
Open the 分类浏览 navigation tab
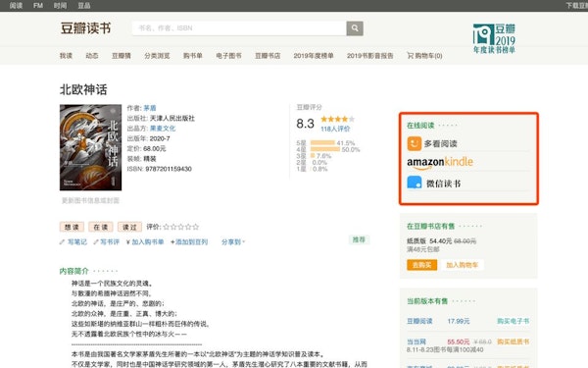[157, 56]
